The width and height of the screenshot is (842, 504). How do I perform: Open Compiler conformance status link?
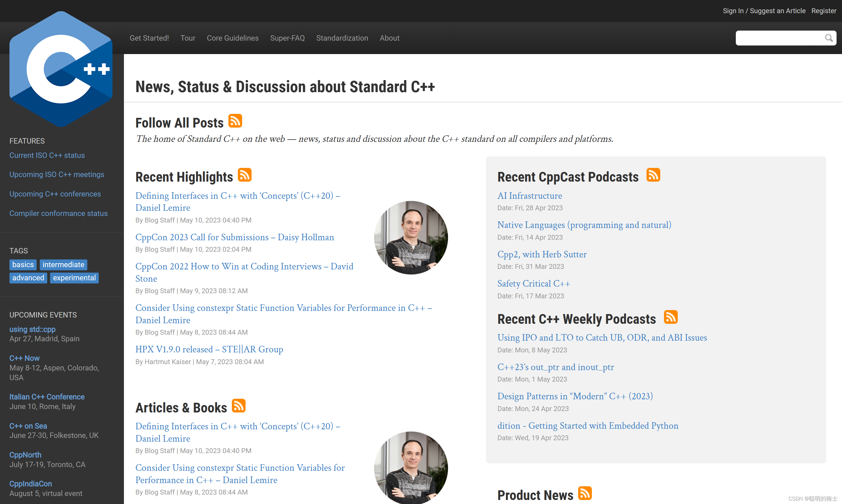coord(58,213)
